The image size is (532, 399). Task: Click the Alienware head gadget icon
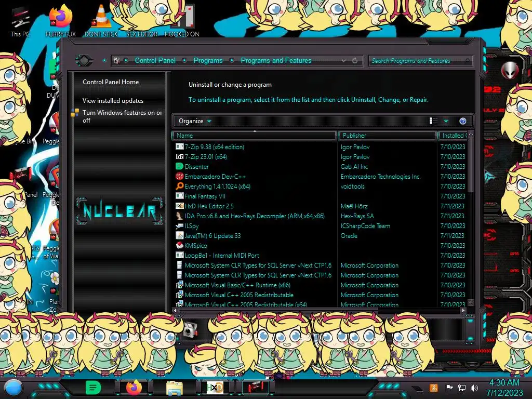(x=510, y=70)
